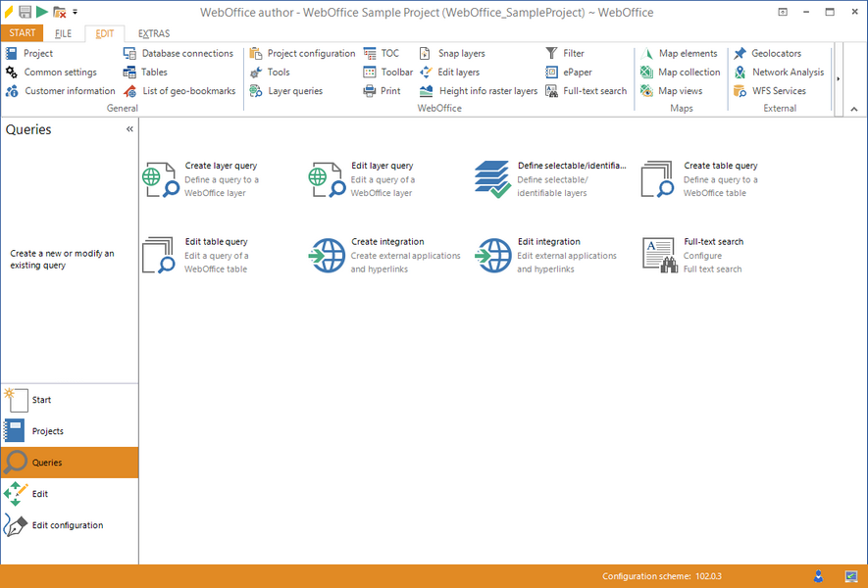Switch to the FILE ribbon tab
868x588 pixels.
coord(63,32)
